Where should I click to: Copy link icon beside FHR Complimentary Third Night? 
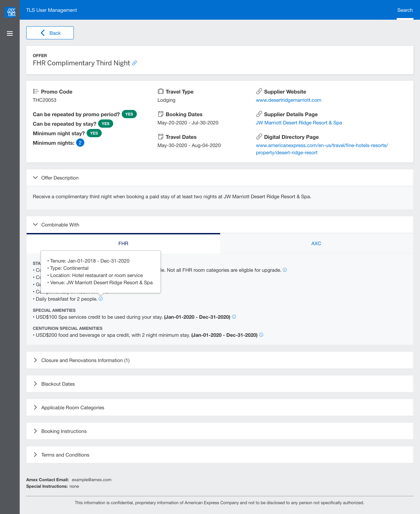click(135, 63)
